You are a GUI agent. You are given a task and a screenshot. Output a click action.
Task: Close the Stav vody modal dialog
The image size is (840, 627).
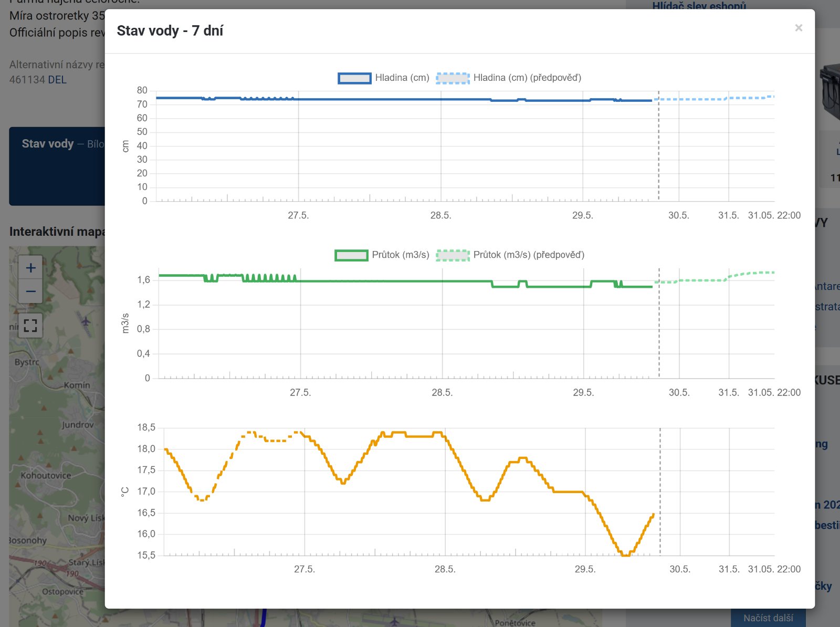[798, 28]
